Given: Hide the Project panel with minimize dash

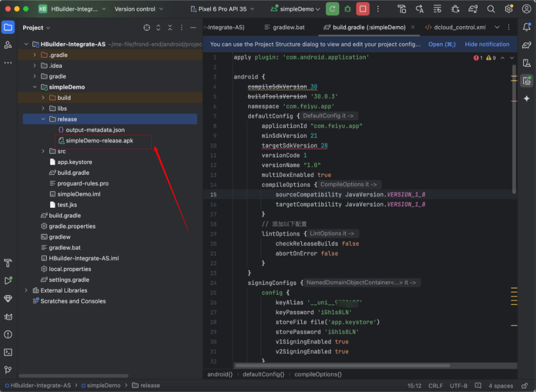Looking at the screenshot, I should point(193,28).
